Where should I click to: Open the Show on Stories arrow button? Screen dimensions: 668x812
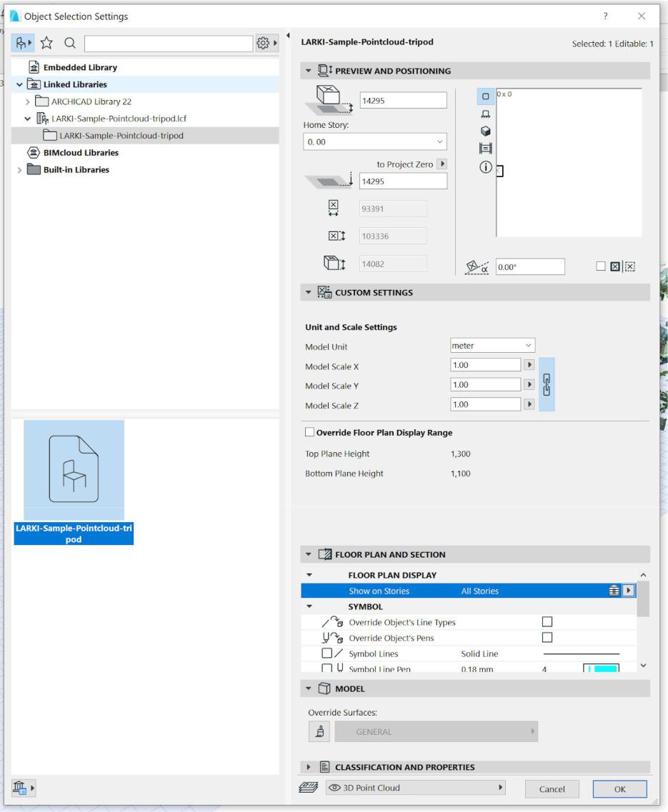click(629, 591)
